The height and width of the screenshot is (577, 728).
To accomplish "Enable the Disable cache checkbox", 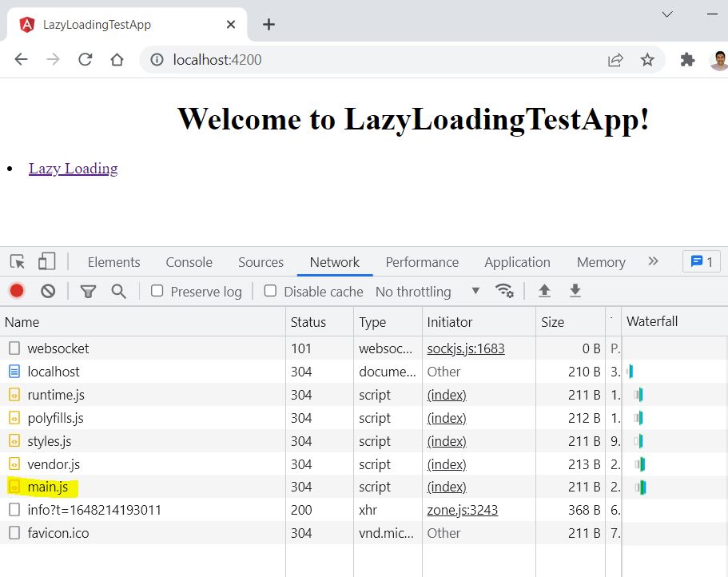I will click(x=270, y=292).
